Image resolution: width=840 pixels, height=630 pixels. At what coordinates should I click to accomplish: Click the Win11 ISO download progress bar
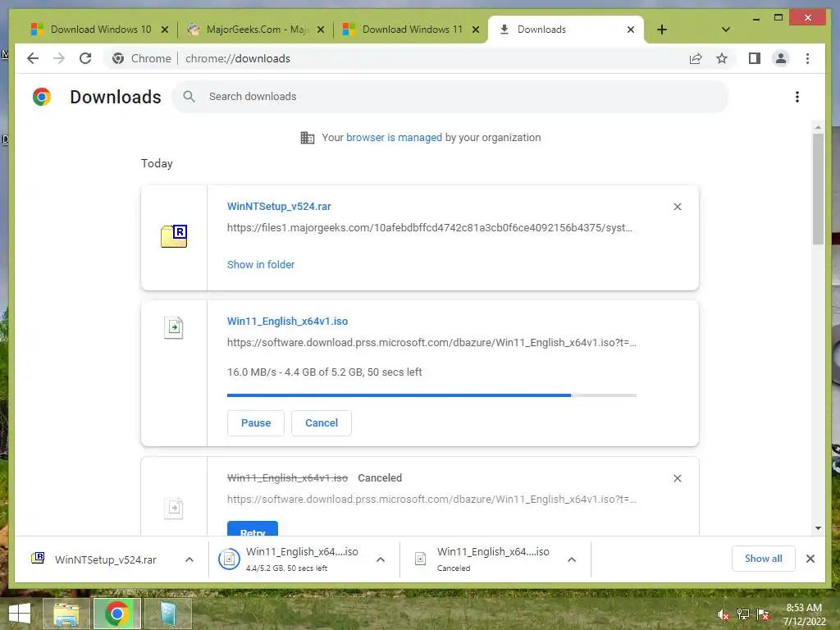(x=431, y=395)
